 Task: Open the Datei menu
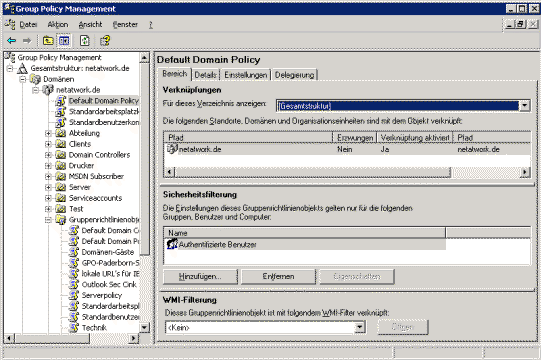[28, 25]
